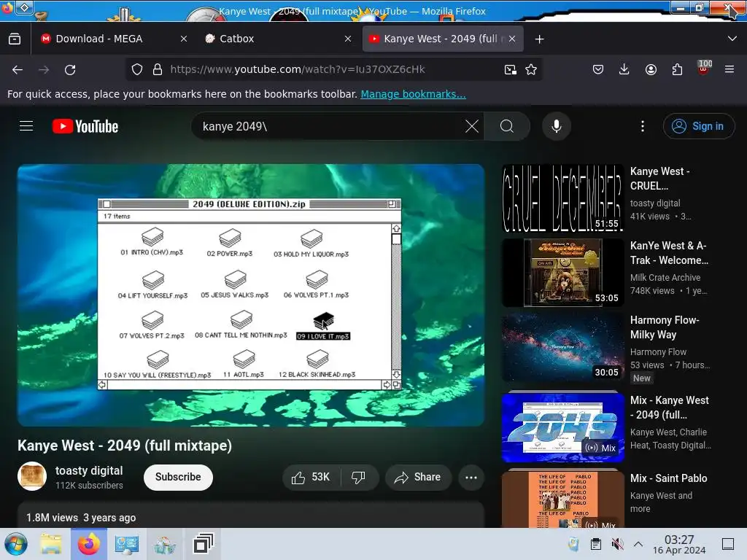This screenshot has height=560, width=747.
Task: Open the 'Kanye West - CRUEL...' video title
Action: 659,179
